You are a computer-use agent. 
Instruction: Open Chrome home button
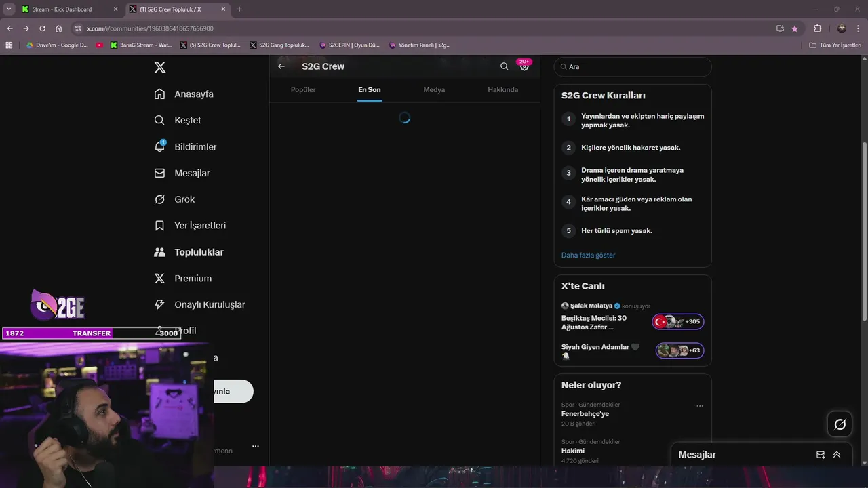pyautogui.click(x=59, y=28)
